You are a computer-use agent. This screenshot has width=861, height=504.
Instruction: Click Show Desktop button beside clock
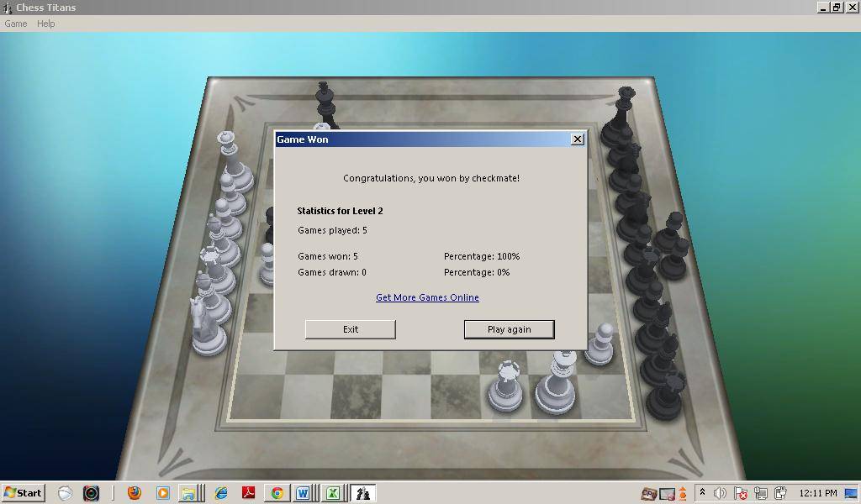click(851, 493)
